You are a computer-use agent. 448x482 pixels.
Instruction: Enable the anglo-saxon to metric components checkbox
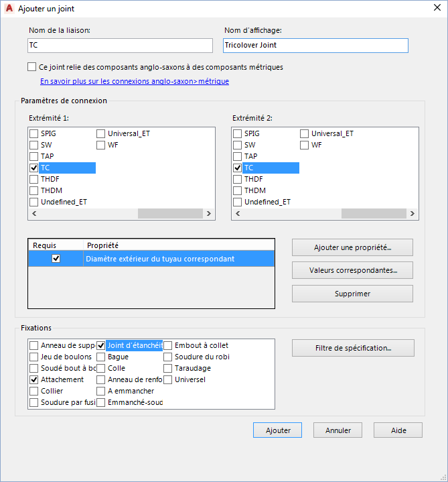(32, 67)
